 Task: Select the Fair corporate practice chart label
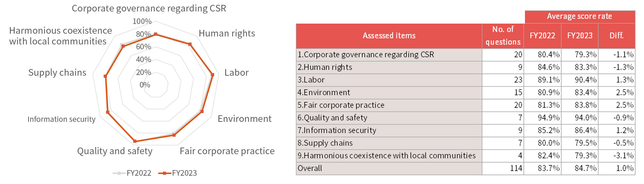point(227,151)
